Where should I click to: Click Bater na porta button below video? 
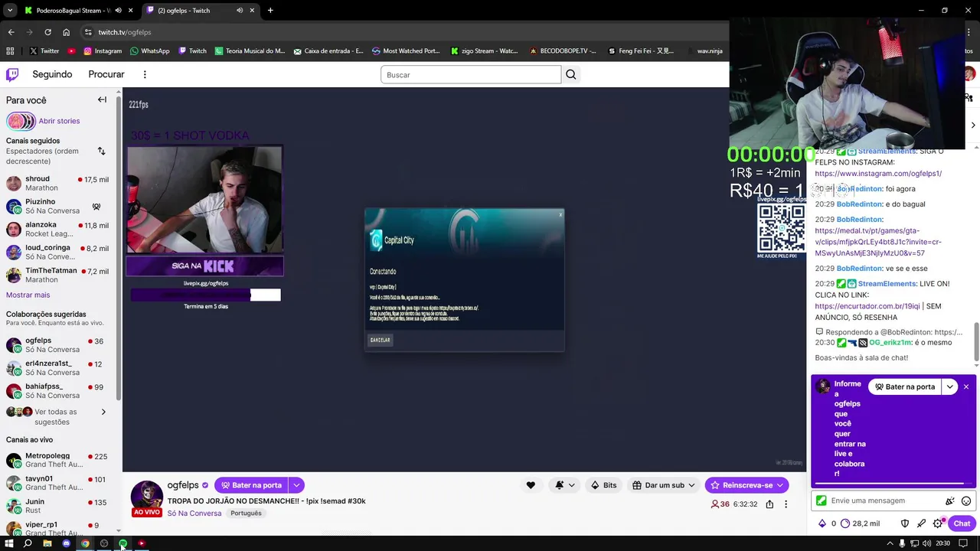[250, 485]
